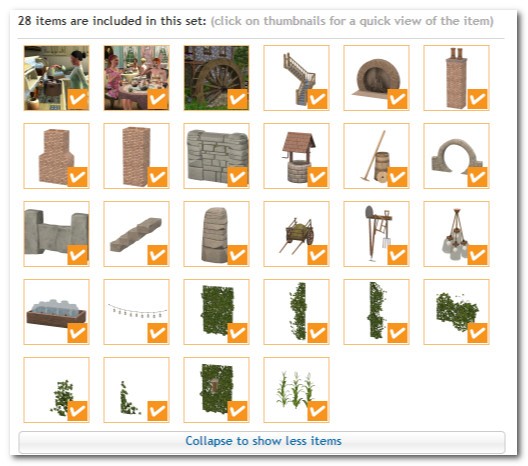Viewport: 528px width, 466px height.
Task: View the tea party scene thumbnail
Action: pyautogui.click(x=136, y=78)
